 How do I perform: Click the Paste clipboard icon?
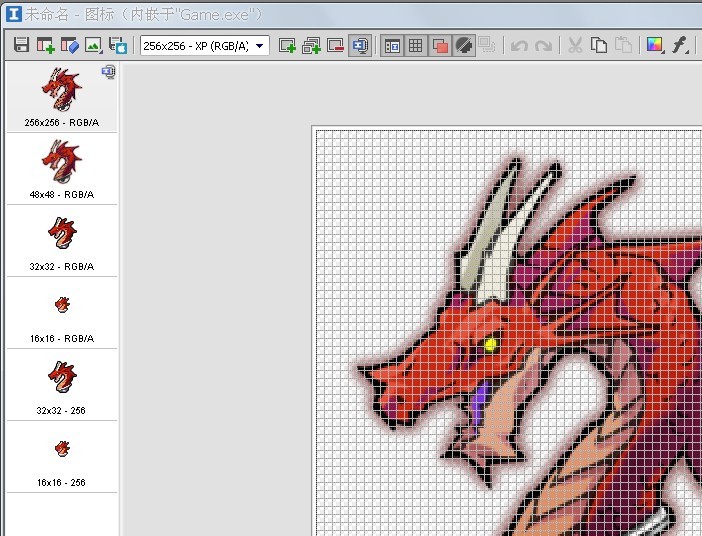coord(623,45)
